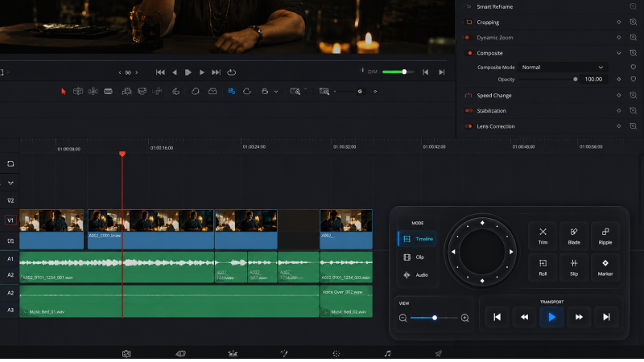Toggle loop playback in viewer
This screenshot has width=644, height=362.
click(232, 72)
